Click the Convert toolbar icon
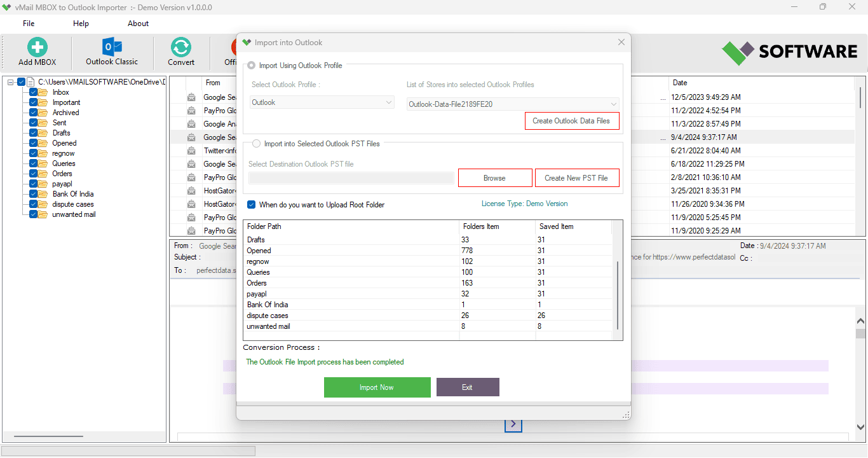This screenshot has height=458, width=868. point(181,48)
